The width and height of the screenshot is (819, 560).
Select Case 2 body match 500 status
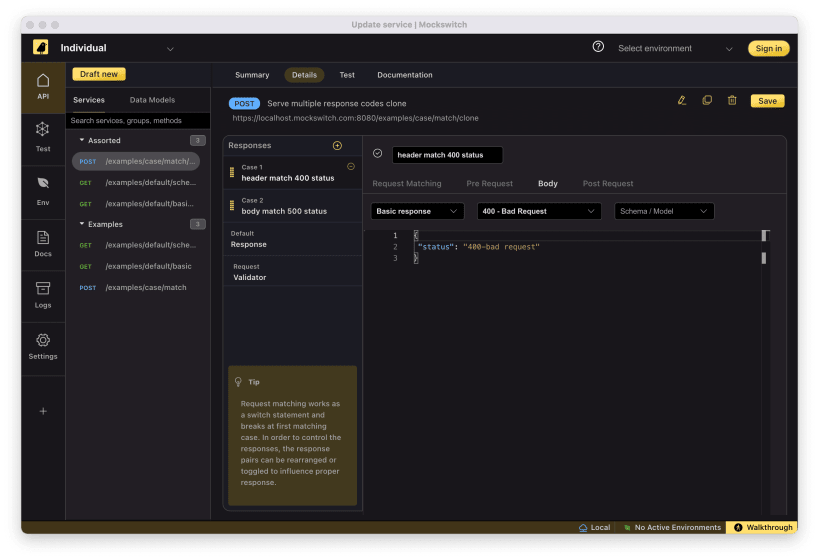tap(292, 206)
